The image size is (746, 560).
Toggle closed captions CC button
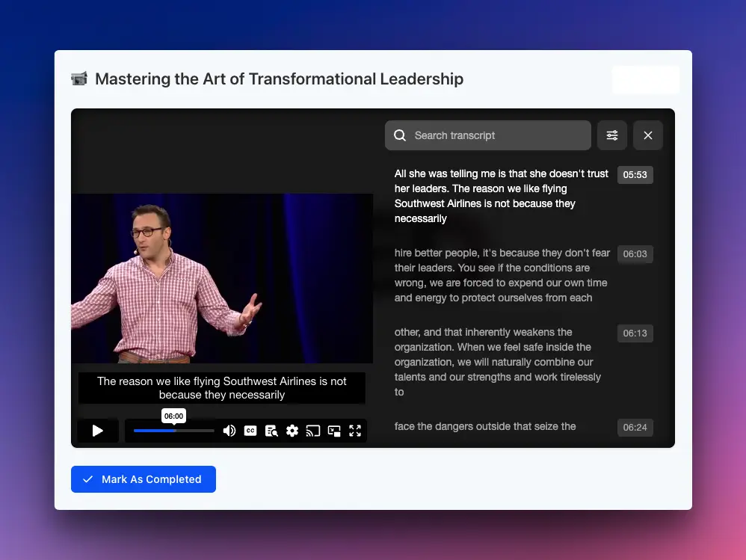click(250, 431)
